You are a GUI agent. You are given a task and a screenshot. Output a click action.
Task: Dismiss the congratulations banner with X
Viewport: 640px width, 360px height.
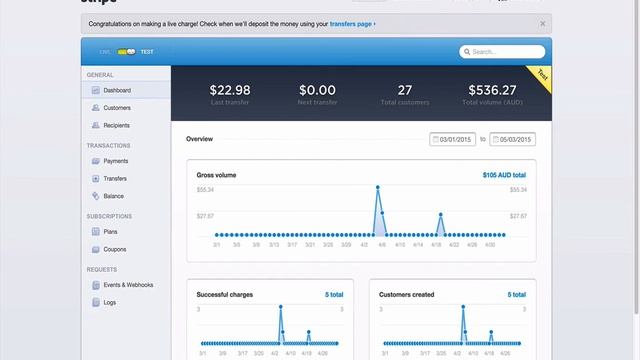point(542,24)
